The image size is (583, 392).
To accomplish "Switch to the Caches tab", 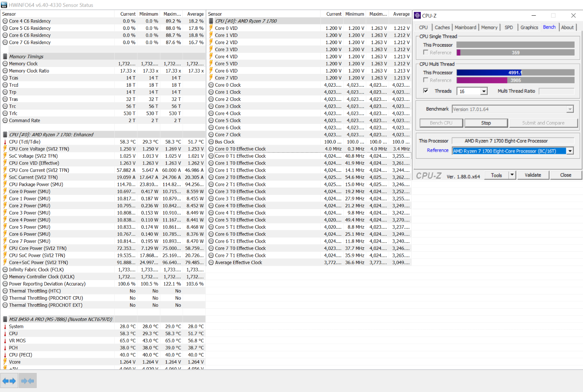I will click(442, 27).
